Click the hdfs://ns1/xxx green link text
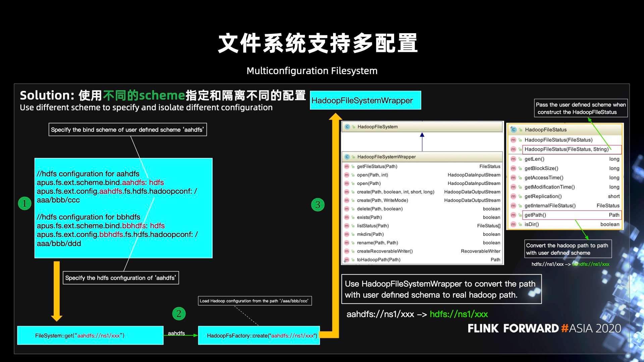The width and height of the screenshot is (644, 362). point(459,314)
